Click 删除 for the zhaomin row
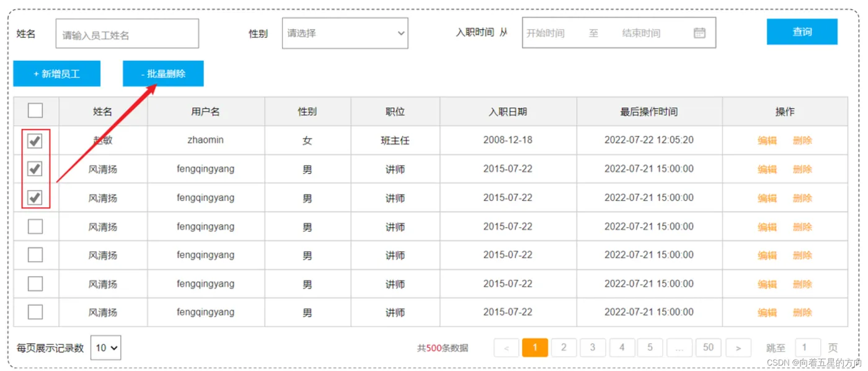The height and width of the screenshot is (371, 868). [x=802, y=141]
